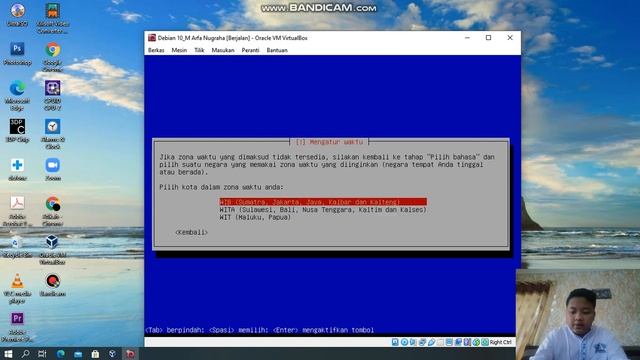Viewport: 640px width, 360px height.
Task: Click the hard disk activity status icon
Action: tap(395, 342)
